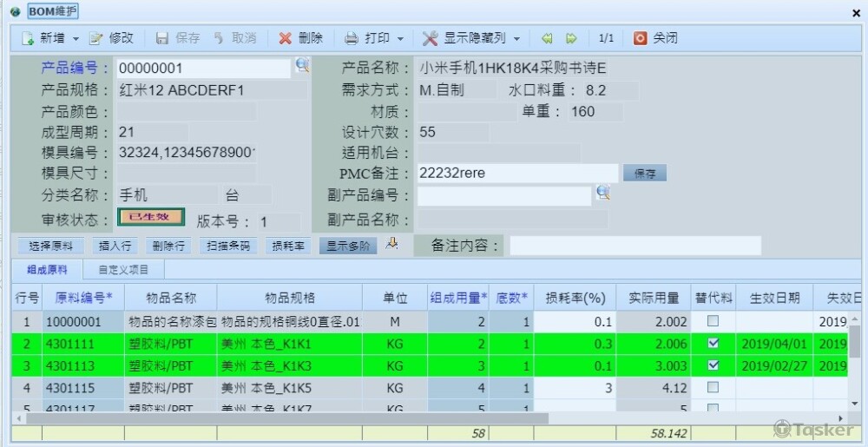Click the 打印 printer icon
The width and height of the screenshot is (868, 447).
point(352,38)
